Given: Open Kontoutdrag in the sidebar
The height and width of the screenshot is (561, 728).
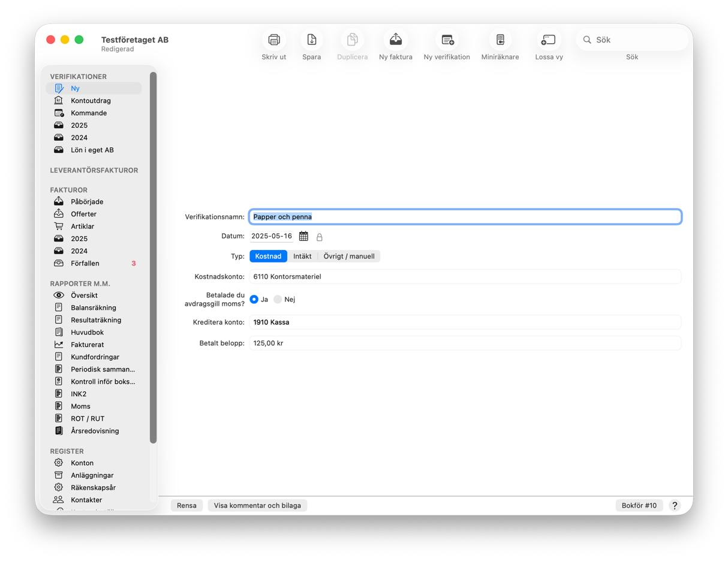Looking at the screenshot, I should point(91,101).
